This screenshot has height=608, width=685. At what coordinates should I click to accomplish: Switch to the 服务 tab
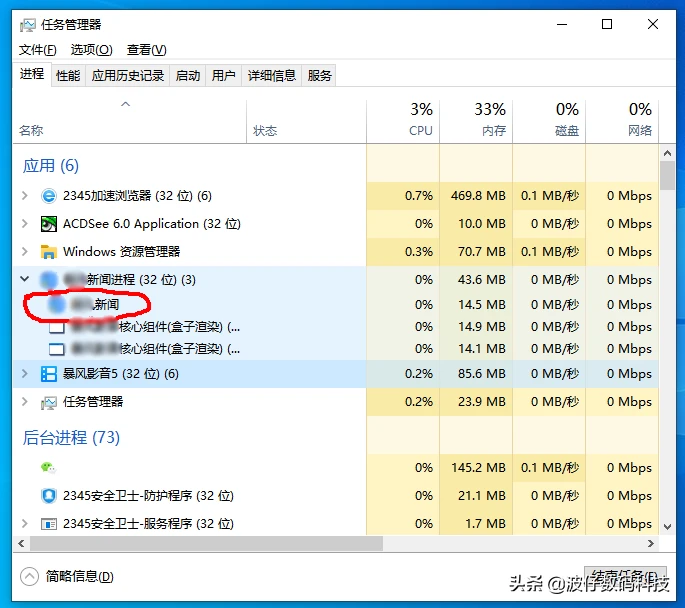pyautogui.click(x=319, y=76)
